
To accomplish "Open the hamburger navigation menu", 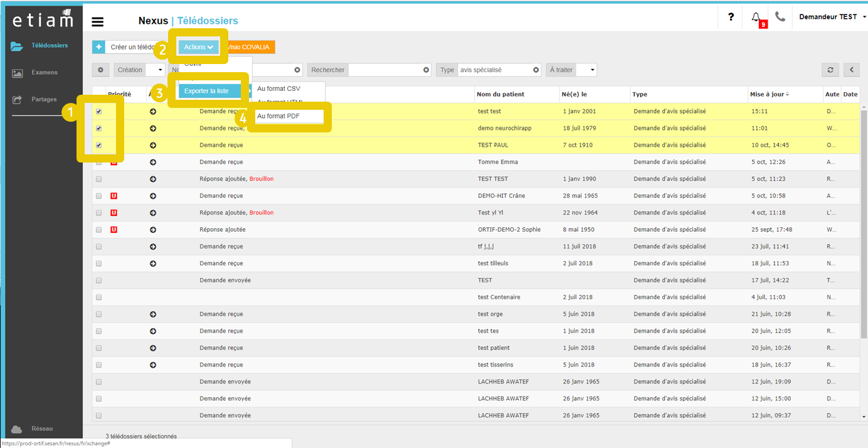I will click(97, 22).
